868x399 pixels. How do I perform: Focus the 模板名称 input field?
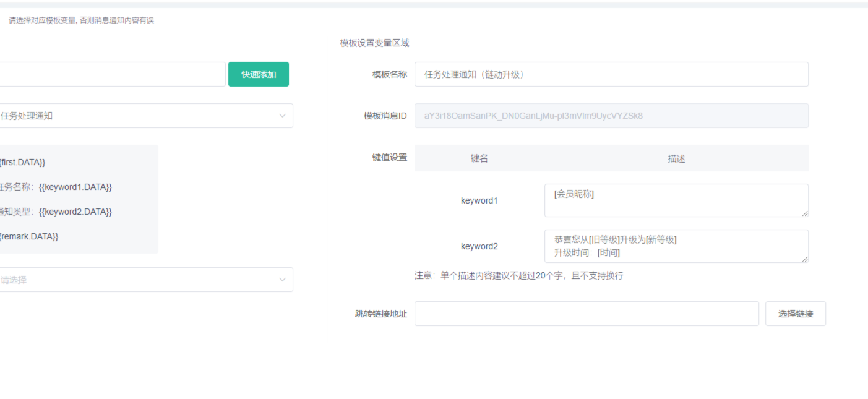611,74
